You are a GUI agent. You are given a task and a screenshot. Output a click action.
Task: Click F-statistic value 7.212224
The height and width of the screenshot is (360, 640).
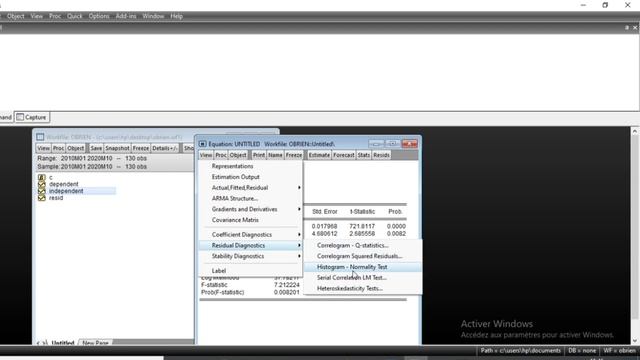[287, 285]
